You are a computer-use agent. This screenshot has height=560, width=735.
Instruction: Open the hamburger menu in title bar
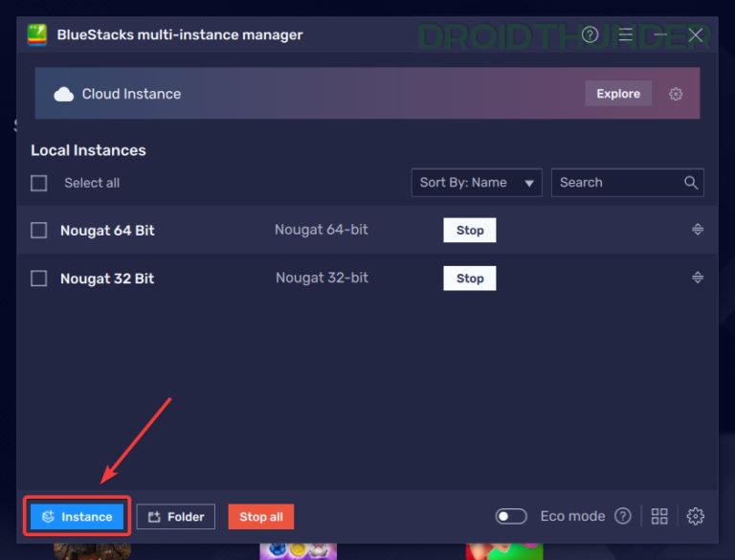tap(626, 35)
